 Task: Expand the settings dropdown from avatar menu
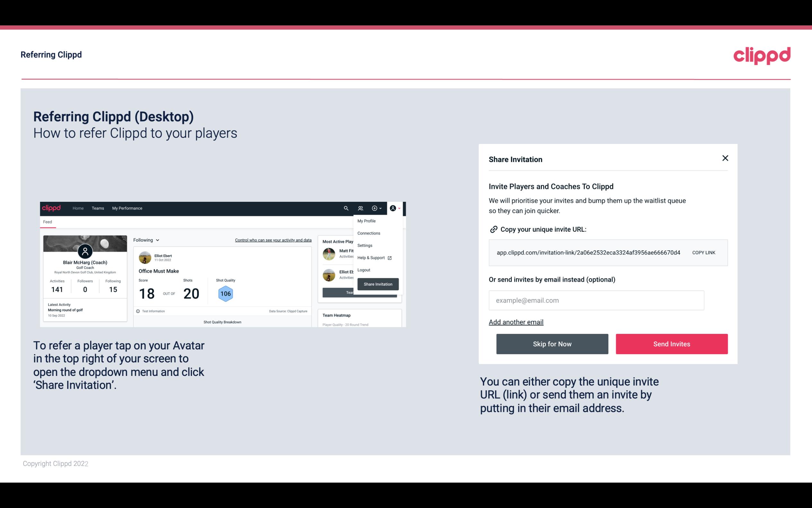(363, 245)
